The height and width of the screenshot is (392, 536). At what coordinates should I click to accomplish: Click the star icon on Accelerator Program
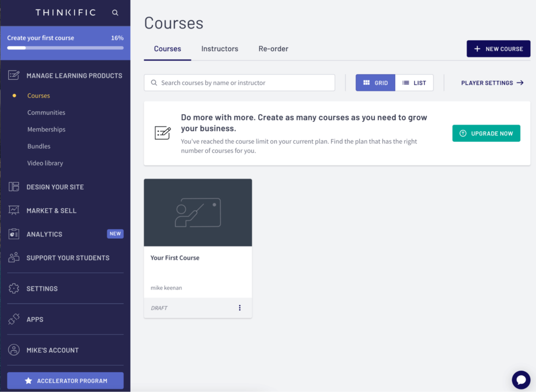[28, 381]
